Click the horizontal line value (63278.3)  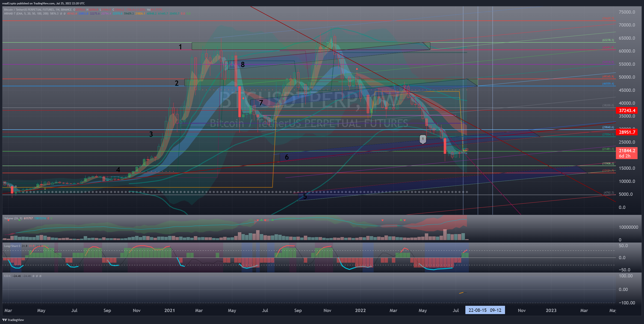(608, 40)
